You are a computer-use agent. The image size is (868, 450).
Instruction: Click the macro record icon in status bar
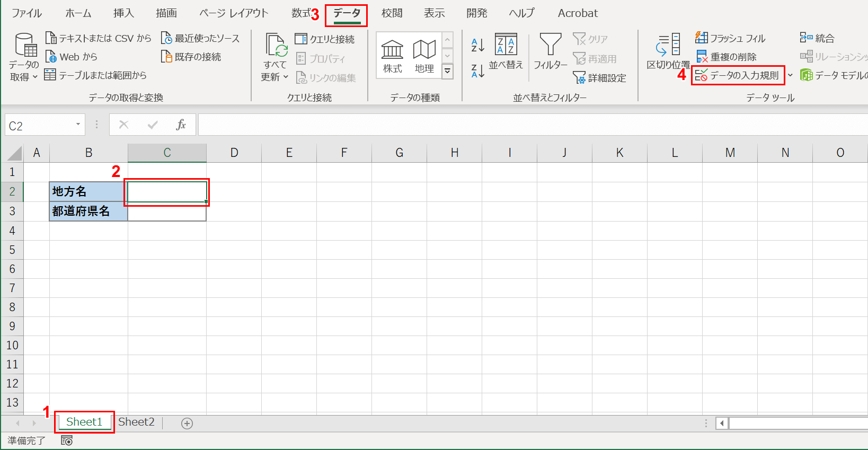click(x=67, y=440)
